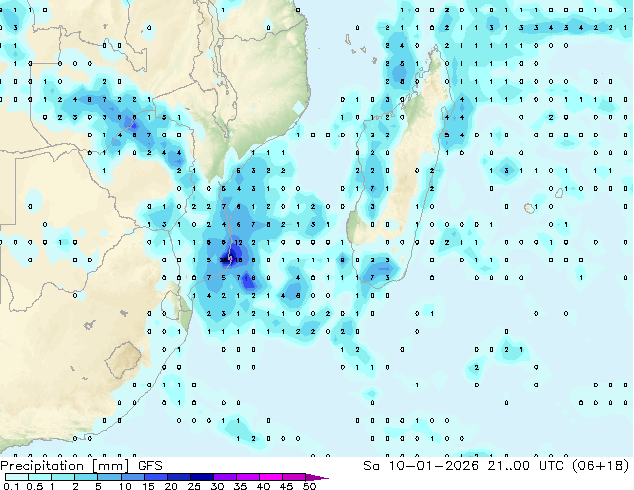This screenshot has height=490, width=634.
Task: Choose the 15–20 mm legend swatch
Action: [156, 477]
